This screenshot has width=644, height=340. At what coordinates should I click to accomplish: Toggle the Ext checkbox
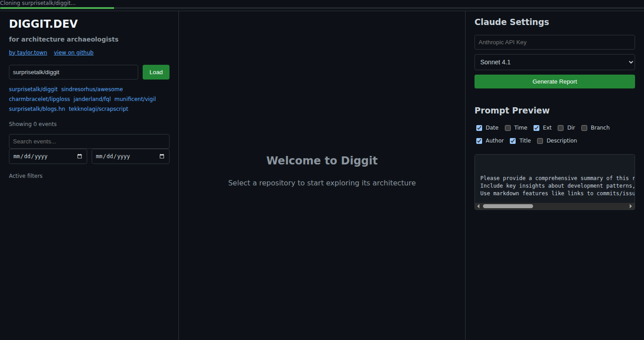coord(537,128)
